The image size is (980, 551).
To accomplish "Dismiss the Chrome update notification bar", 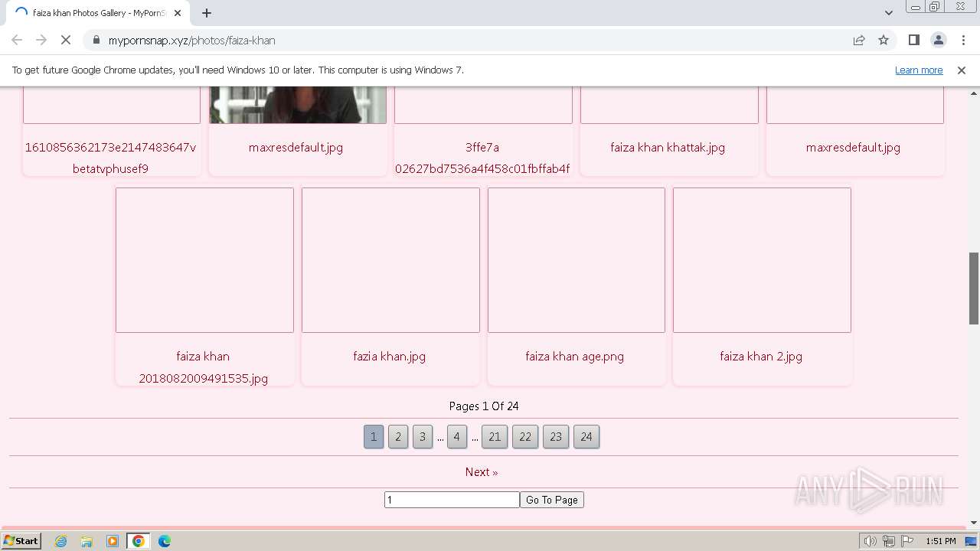I will pos(962,70).
